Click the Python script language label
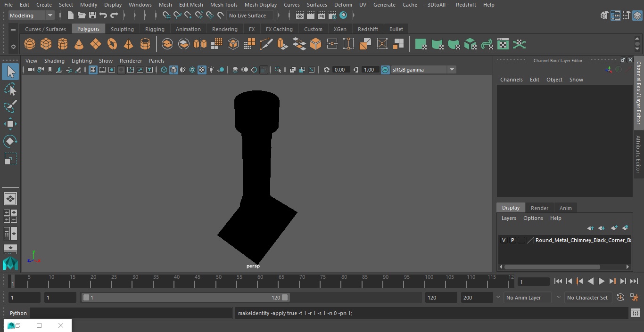This screenshot has height=332, width=644. pyautogui.click(x=18, y=313)
